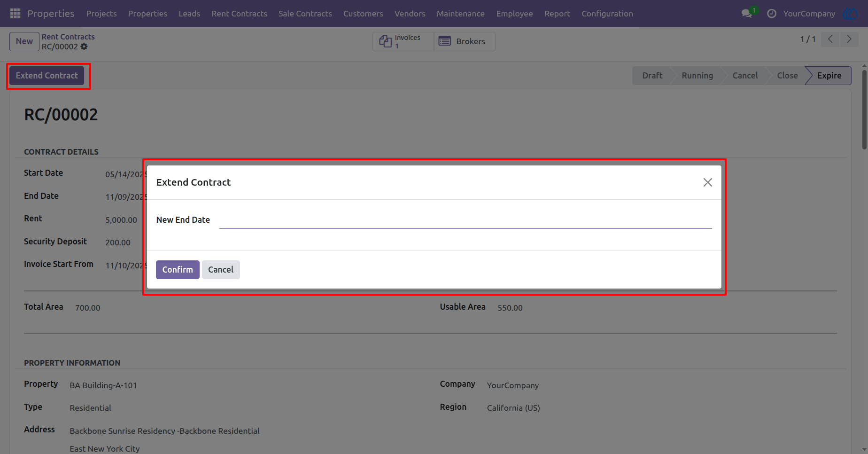Open the Brokers smart button
Screen dimensions: 868x454
[x=465, y=41]
